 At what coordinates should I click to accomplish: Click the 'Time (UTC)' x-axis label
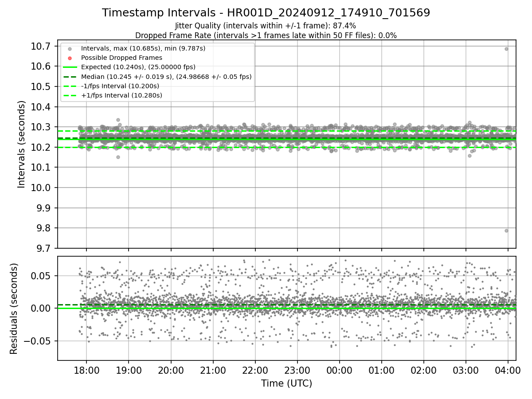(287, 383)
